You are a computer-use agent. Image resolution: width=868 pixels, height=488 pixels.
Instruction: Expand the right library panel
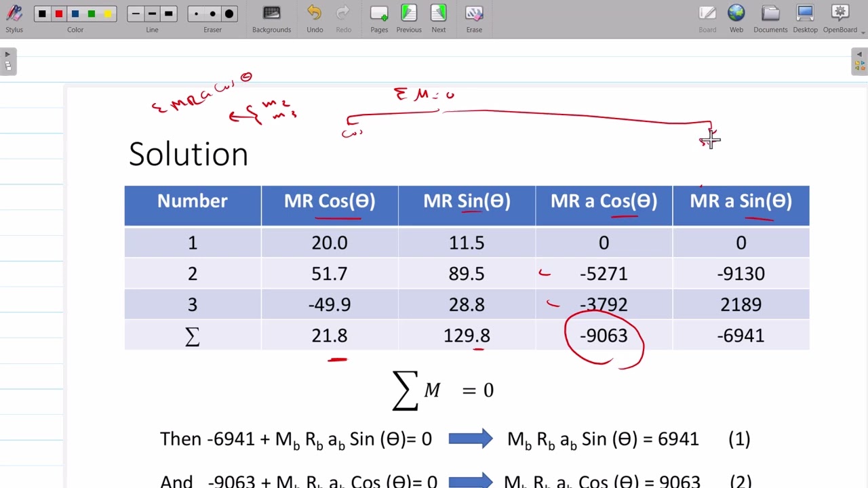[x=860, y=61]
